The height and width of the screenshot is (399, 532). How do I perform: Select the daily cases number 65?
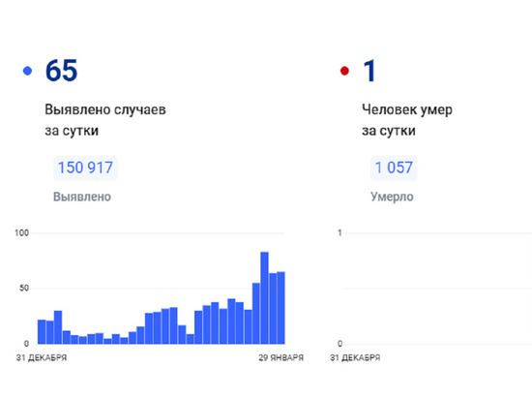tap(61, 71)
